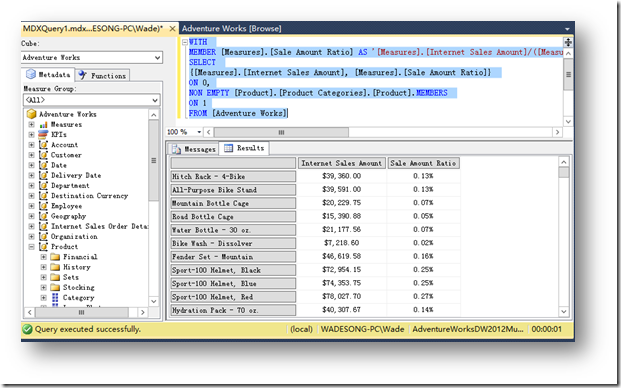Expand the Category hierarchy node
Screen dimensions: 621x388
44,297
